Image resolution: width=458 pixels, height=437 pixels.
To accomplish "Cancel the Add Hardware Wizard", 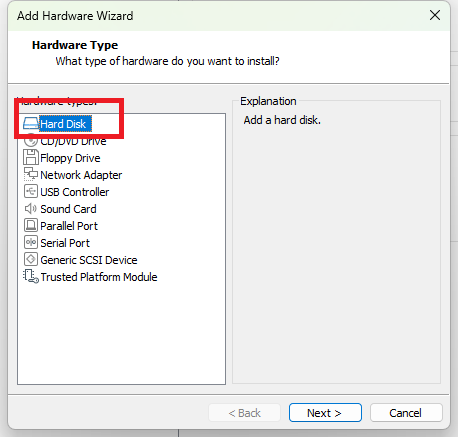I will 406,413.
